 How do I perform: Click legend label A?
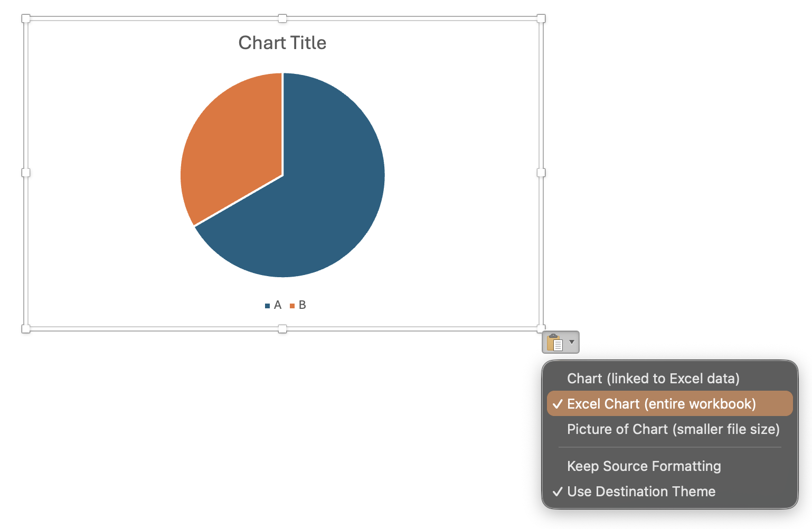tap(278, 305)
